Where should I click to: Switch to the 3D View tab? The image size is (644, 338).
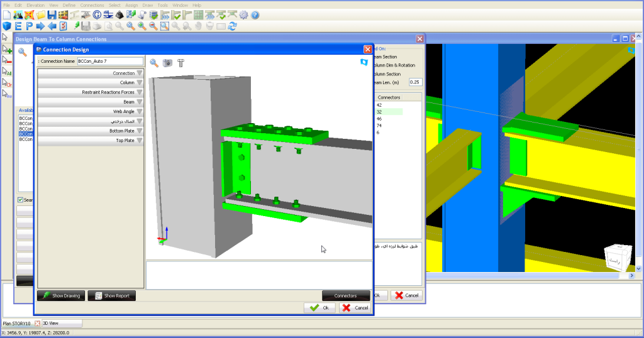(x=61, y=323)
